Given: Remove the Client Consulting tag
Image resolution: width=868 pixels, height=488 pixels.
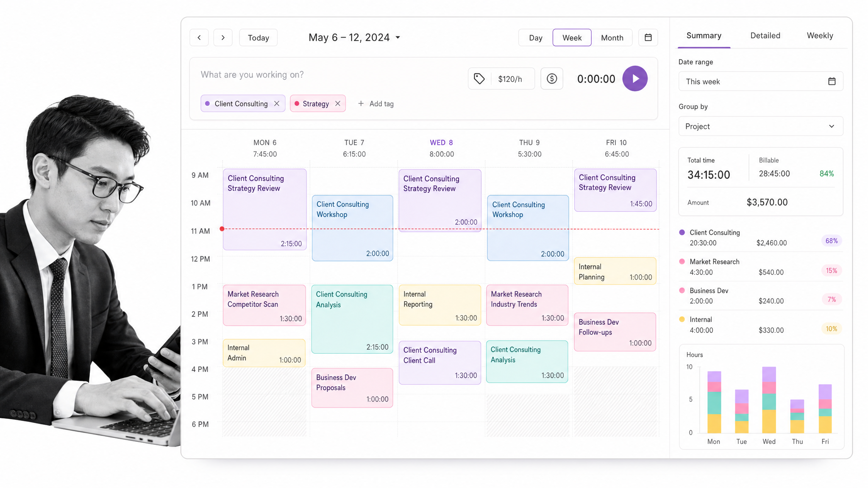Looking at the screenshot, I should 277,104.
